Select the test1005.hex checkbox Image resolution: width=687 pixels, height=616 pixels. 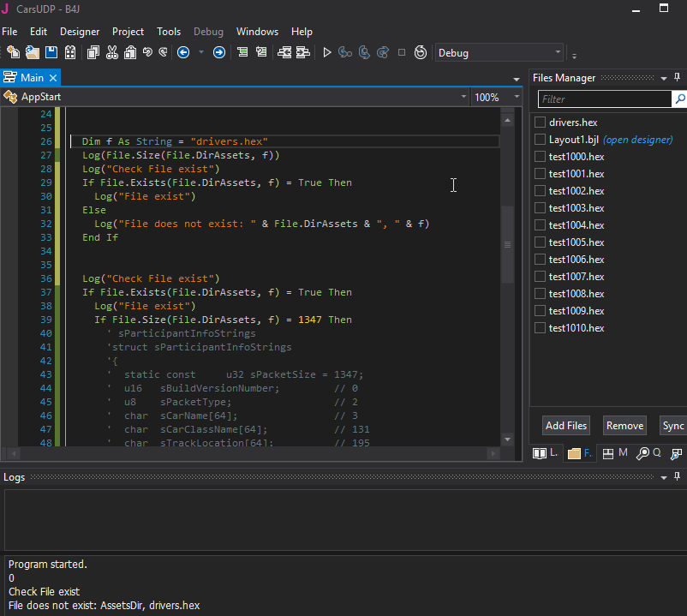coord(540,242)
